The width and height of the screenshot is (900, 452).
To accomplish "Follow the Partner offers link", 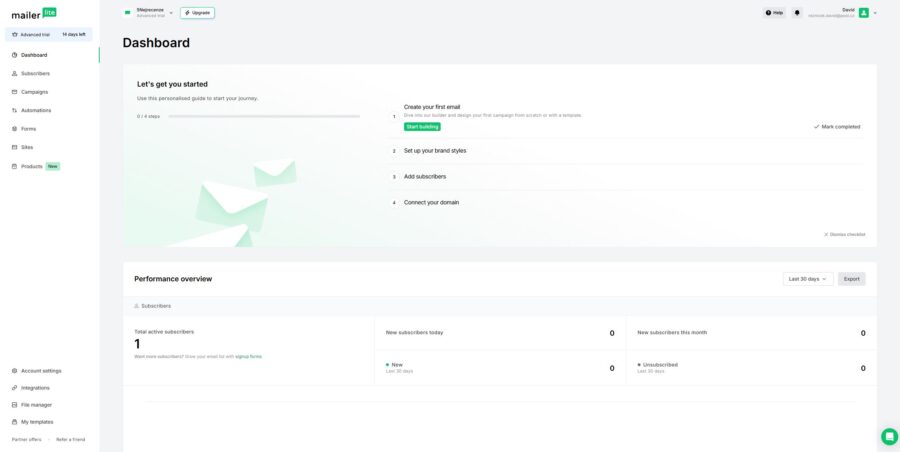I will [x=26, y=439].
